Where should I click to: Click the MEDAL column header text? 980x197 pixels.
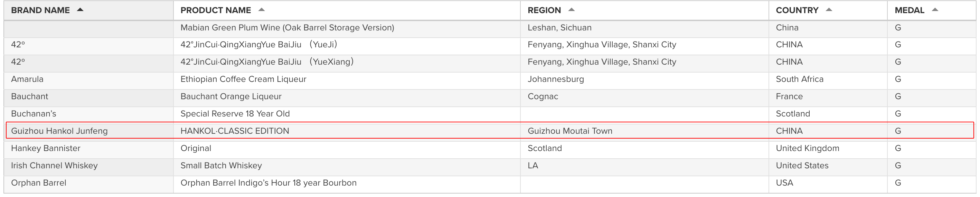point(909,10)
